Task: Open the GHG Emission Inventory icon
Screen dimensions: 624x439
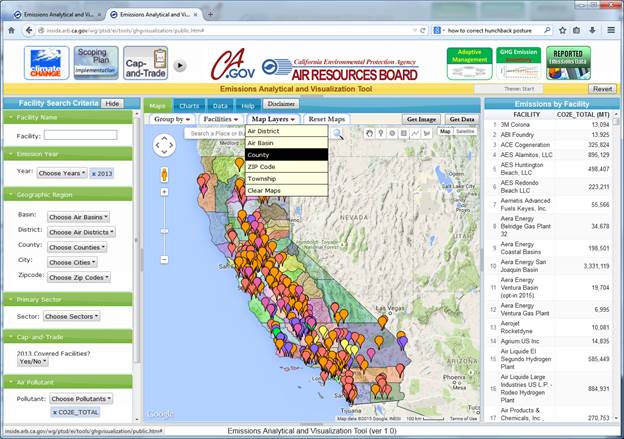Action: (518, 63)
